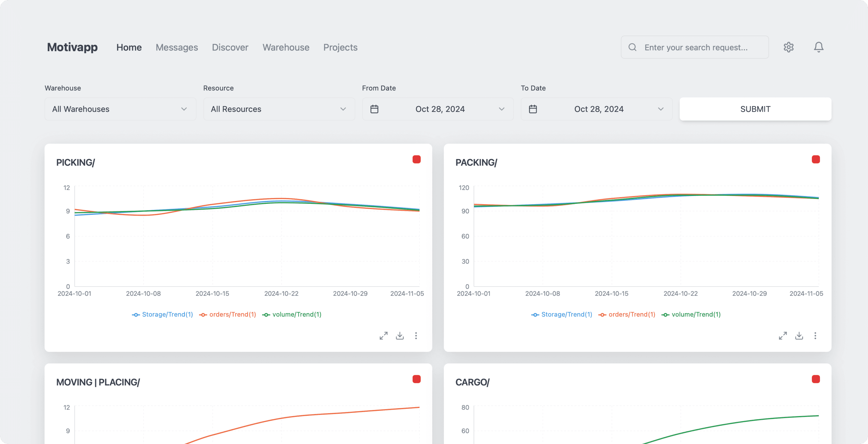Viewport: 868px width, 444px height.
Task: Click the Motivapp logo link
Action: [72, 47]
